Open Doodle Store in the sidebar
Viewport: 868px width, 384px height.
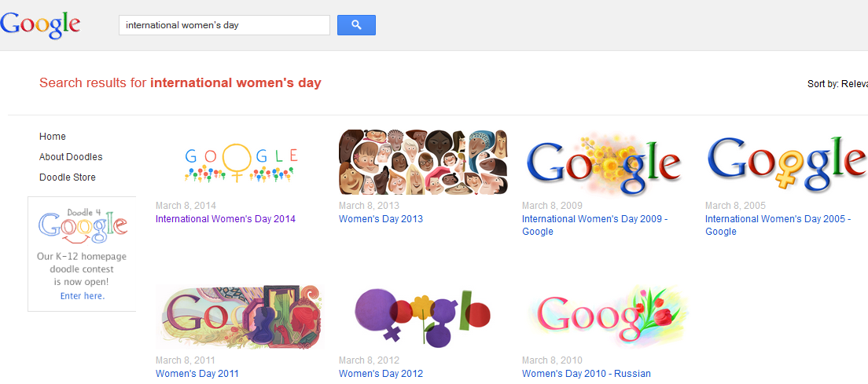pyautogui.click(x=68, y=177)
